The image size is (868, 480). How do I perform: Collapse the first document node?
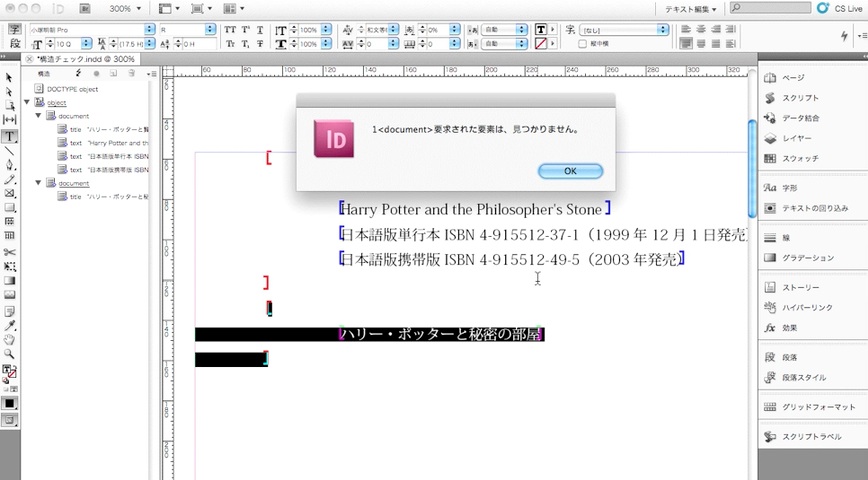click(38, 116)
